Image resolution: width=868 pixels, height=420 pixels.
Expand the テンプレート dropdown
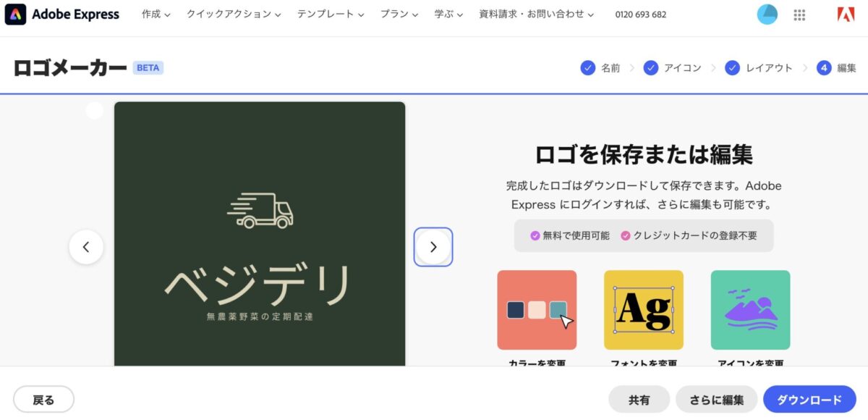coord(331,14)
